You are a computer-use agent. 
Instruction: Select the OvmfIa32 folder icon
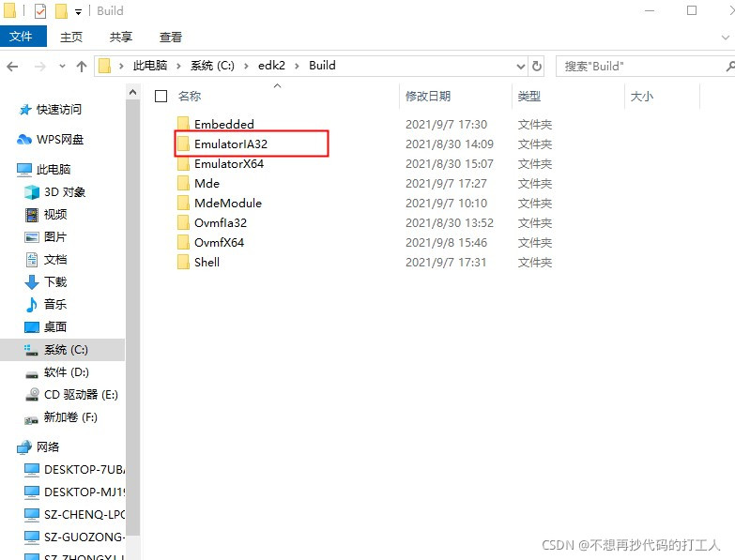183,222
